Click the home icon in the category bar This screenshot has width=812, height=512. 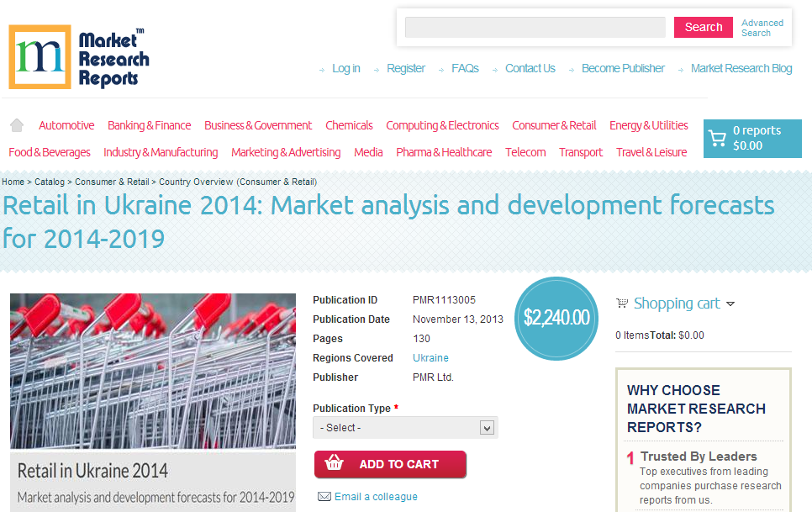click(x=17, y=124)
